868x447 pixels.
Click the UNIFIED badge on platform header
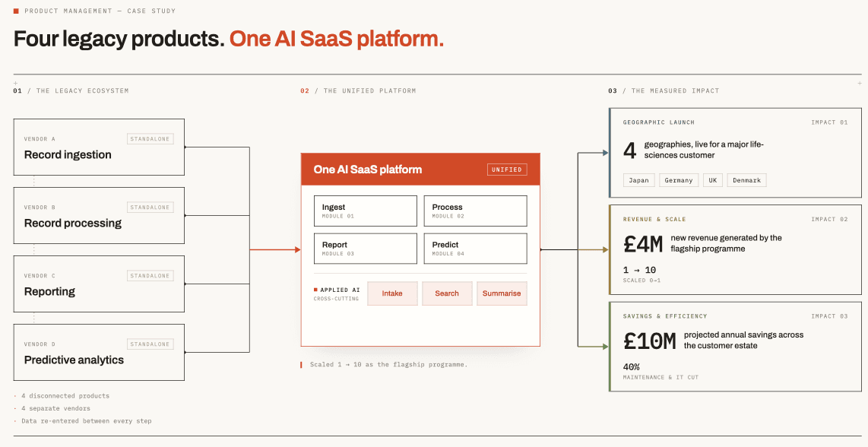[507, 170]
